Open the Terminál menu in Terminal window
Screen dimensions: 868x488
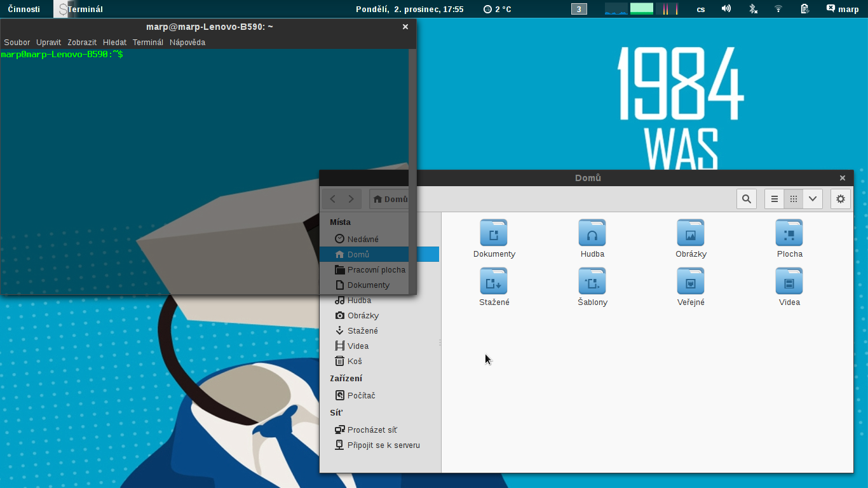tap(148, 42)
